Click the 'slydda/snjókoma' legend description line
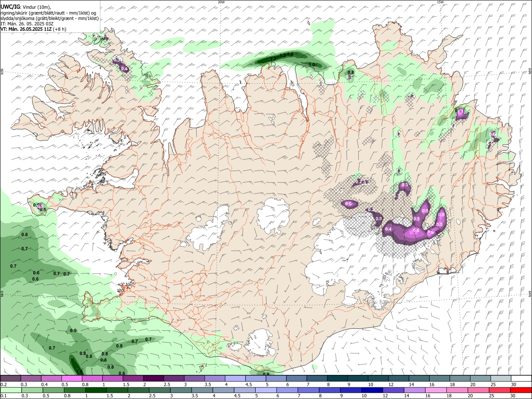Screen dimensions: 532x399 tap(49, 18)
